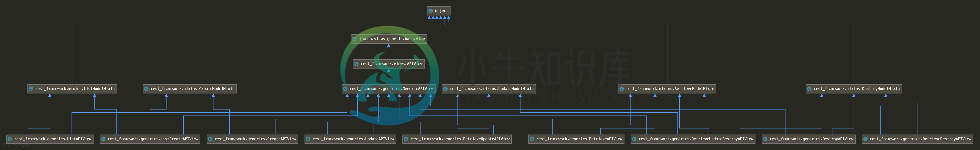Click the class icon of RetrieveDestroyAPIView node
This screenshot has width=980, height=150.
tap(866, 139)
